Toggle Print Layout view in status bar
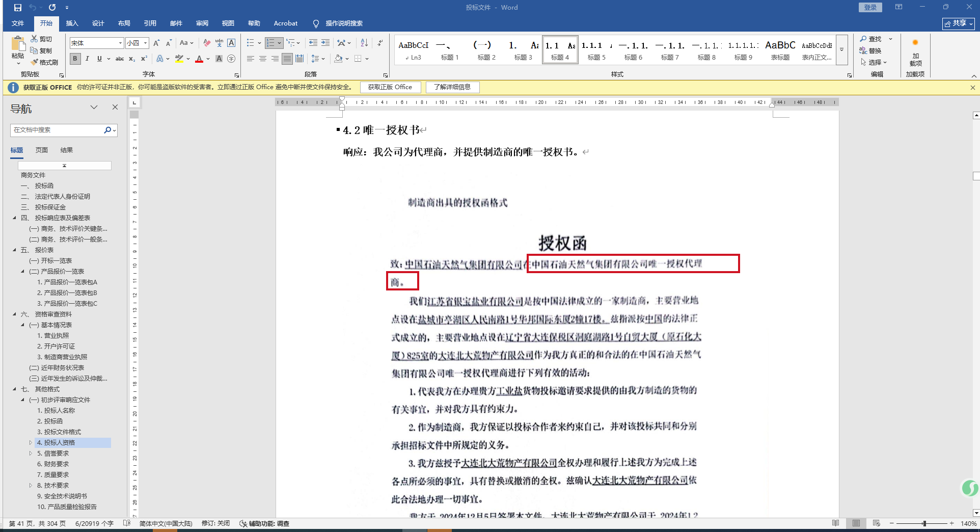Image resolution: width=980 pixels, height=532 pixels. coord(856,523)
